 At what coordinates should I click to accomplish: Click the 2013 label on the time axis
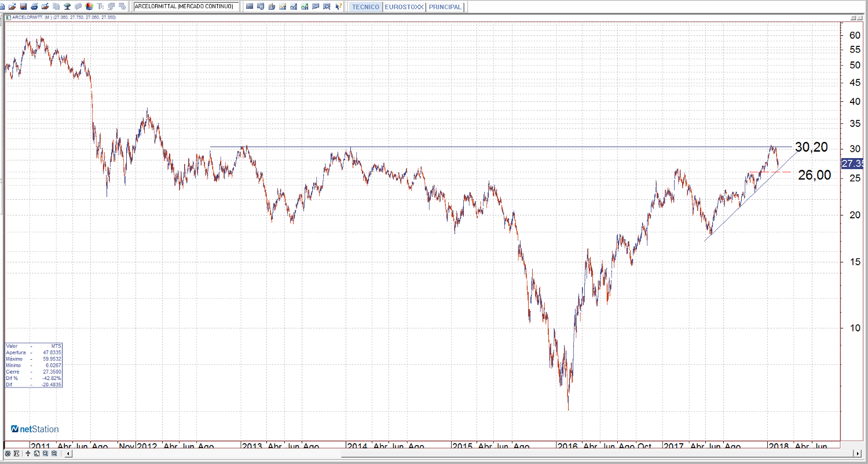coord(252,446)
